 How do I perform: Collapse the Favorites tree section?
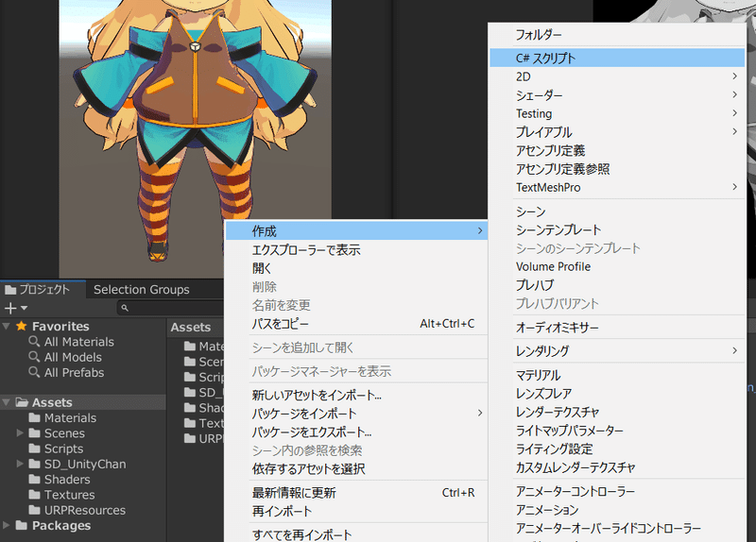pyautogui.click(x=7, y=326)
